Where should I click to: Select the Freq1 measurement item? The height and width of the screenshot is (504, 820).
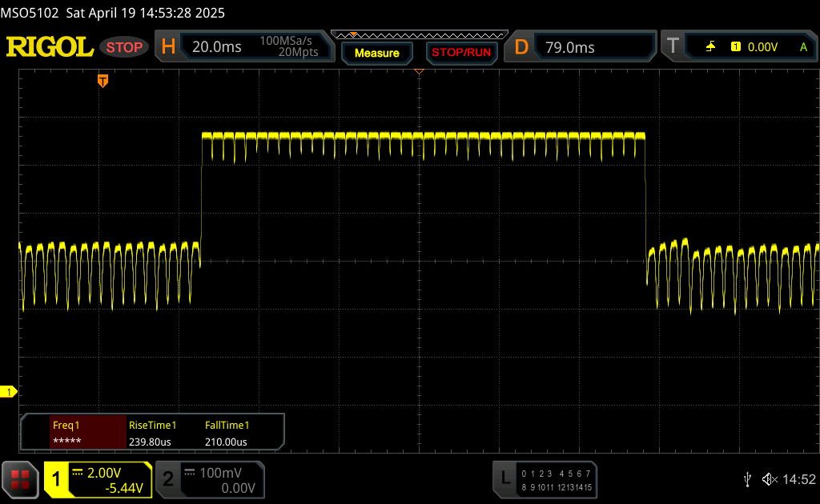(74, 433)
